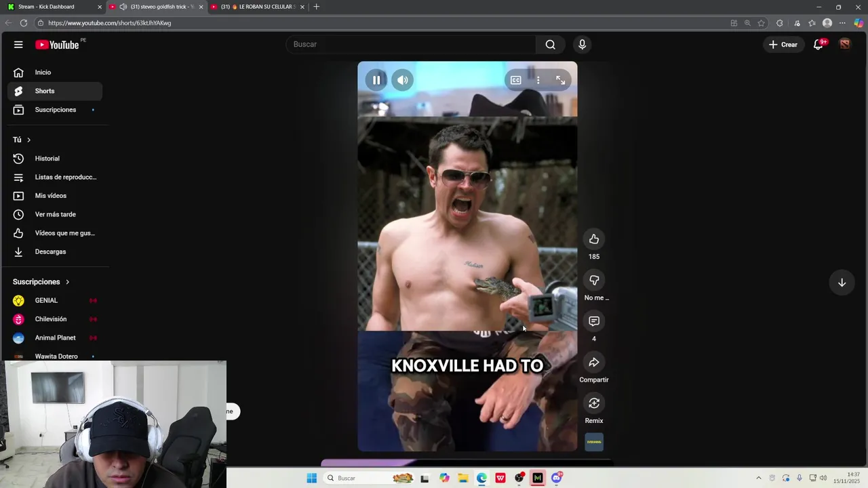
Task: Switch to LE ROBAN SU CELULAR tab
Action: [257, 7]
